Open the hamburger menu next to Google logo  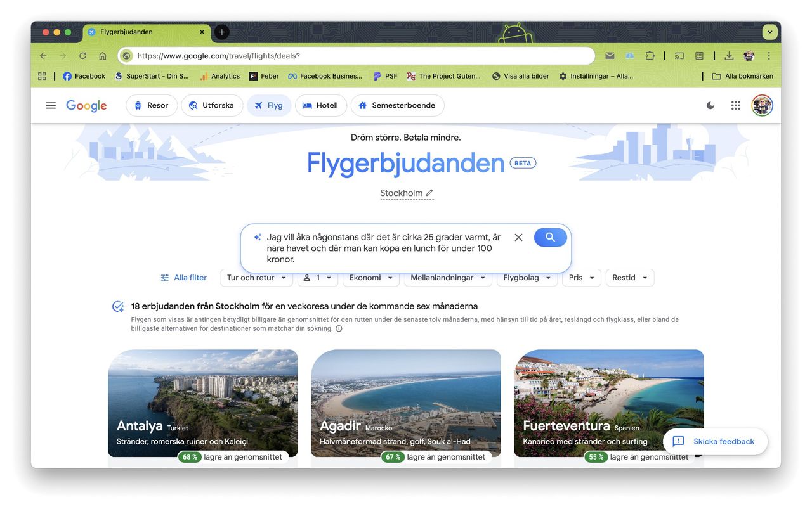[51, 105]
